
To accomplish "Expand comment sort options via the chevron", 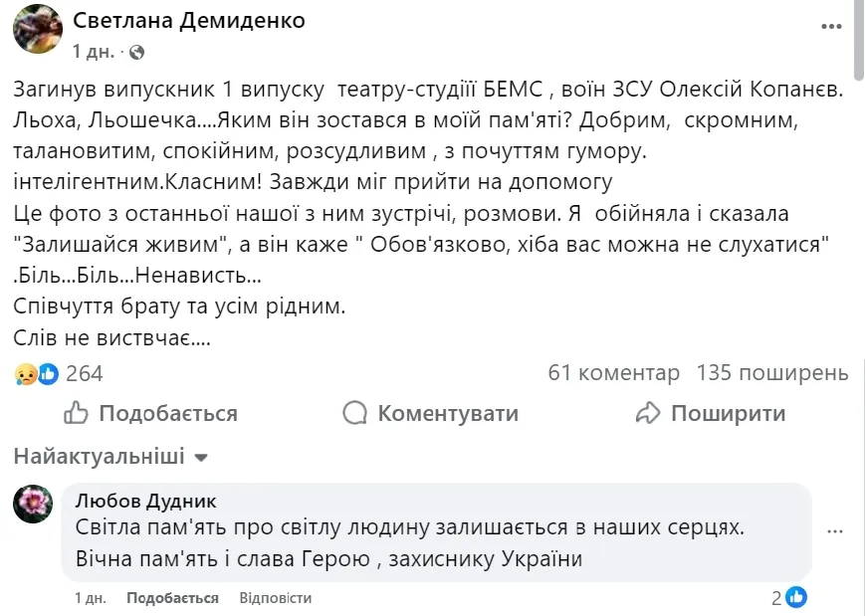I will click(200, 458).
